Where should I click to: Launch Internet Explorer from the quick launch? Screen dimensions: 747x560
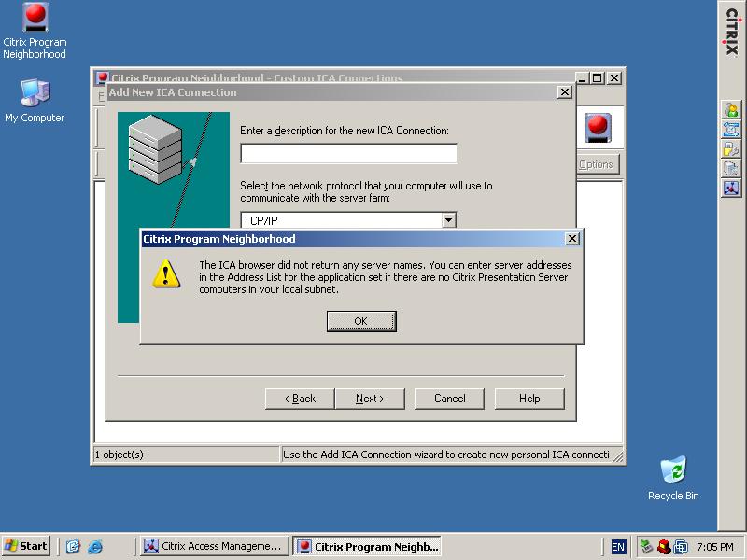click(x=95, y=546)
